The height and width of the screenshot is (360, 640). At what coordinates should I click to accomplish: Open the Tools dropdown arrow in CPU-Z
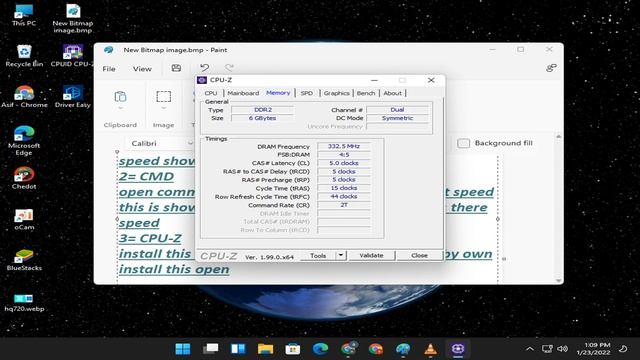pyautogui.click(x=341, y=256)
